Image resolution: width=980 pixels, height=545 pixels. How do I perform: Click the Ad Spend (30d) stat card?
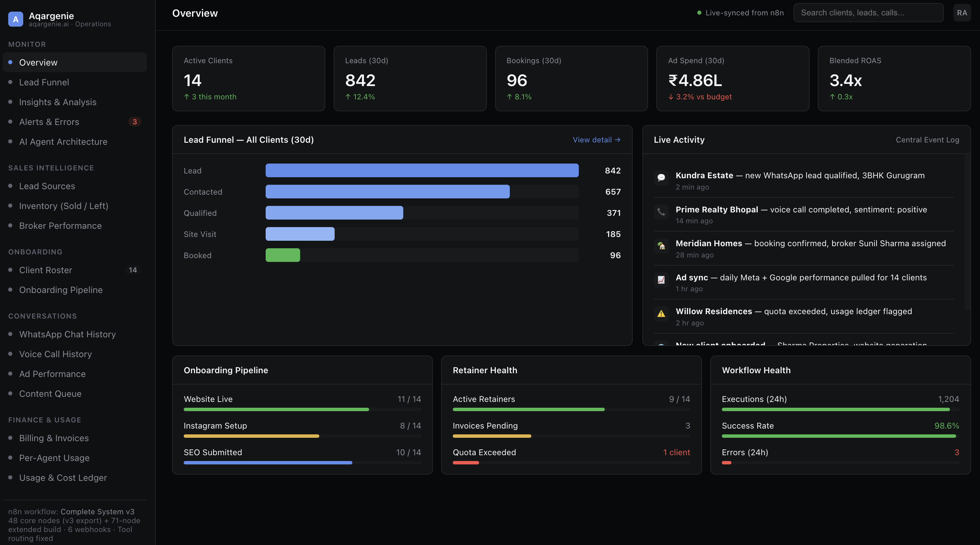[x=733, y=79]
